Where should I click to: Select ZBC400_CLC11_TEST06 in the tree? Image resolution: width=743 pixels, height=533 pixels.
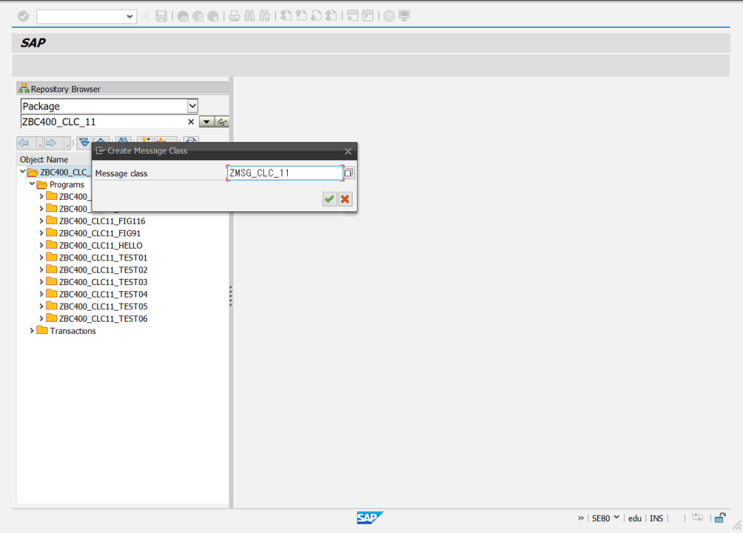tap(103, 319)
